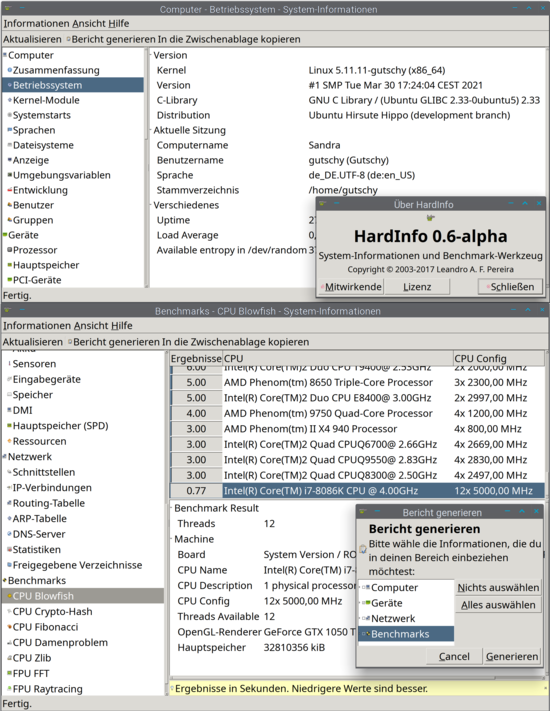Select the CPU Fibonacci benchmark icon

[10, 627]
